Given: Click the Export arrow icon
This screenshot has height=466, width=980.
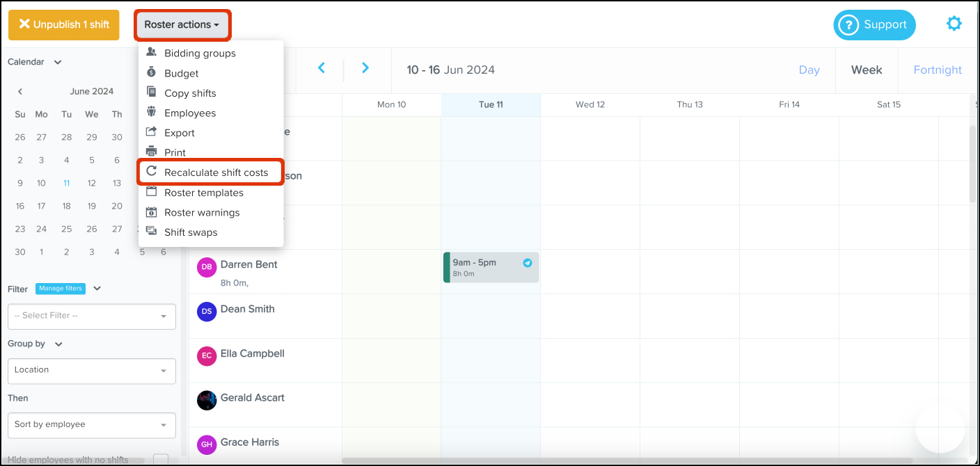Looking at the screenshot, I should click(x=151, y=132).
